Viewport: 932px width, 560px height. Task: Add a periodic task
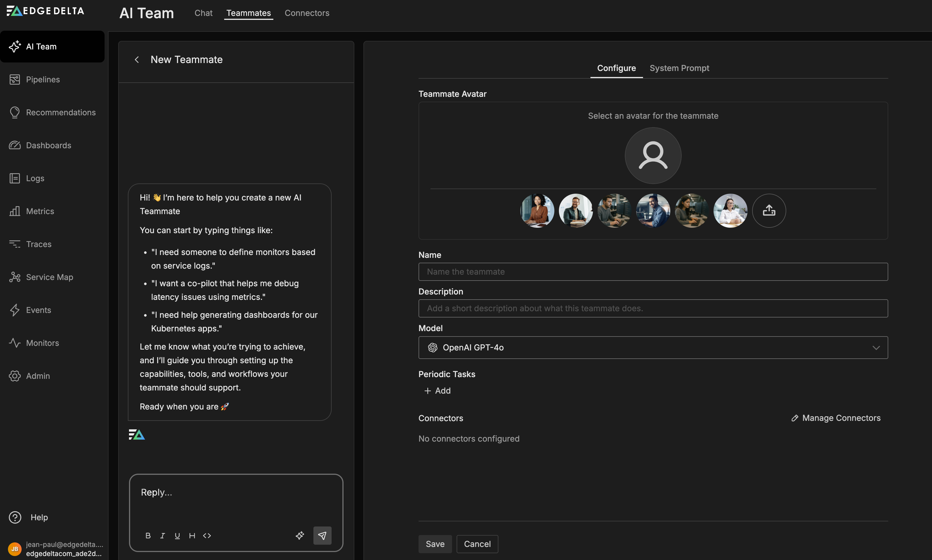[438, 390]
